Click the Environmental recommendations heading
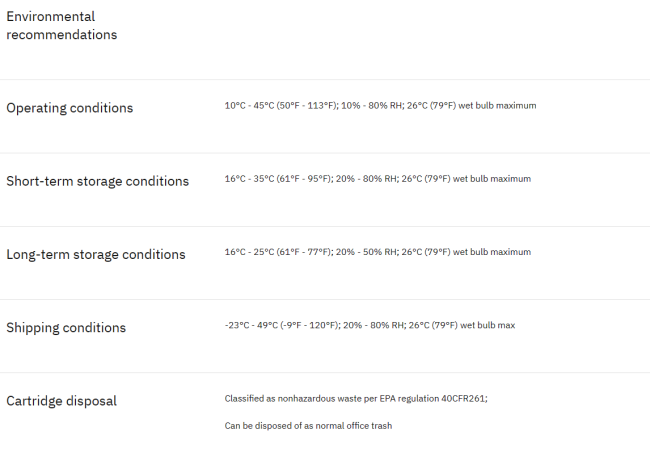 pos(62,26)
